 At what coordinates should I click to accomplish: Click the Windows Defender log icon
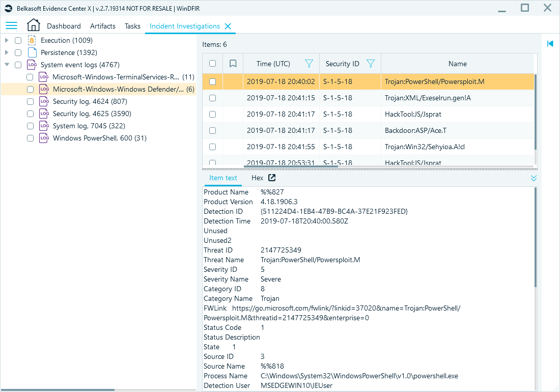coord(44,89)
